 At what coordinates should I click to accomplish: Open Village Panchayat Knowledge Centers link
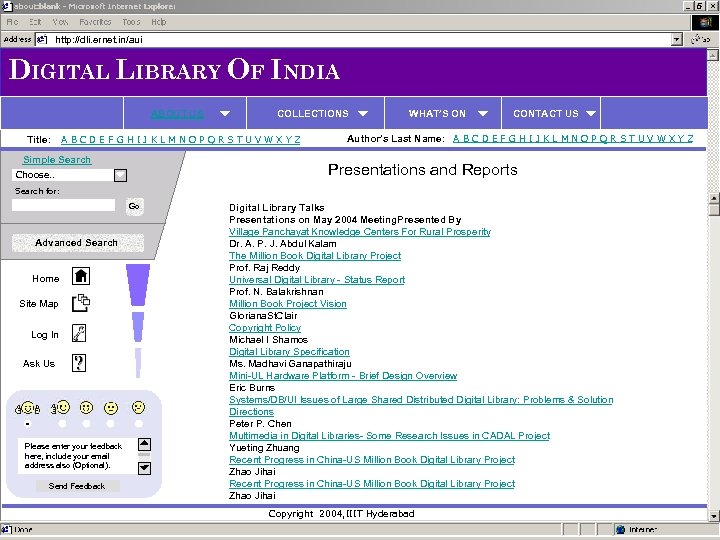[360, 232]
